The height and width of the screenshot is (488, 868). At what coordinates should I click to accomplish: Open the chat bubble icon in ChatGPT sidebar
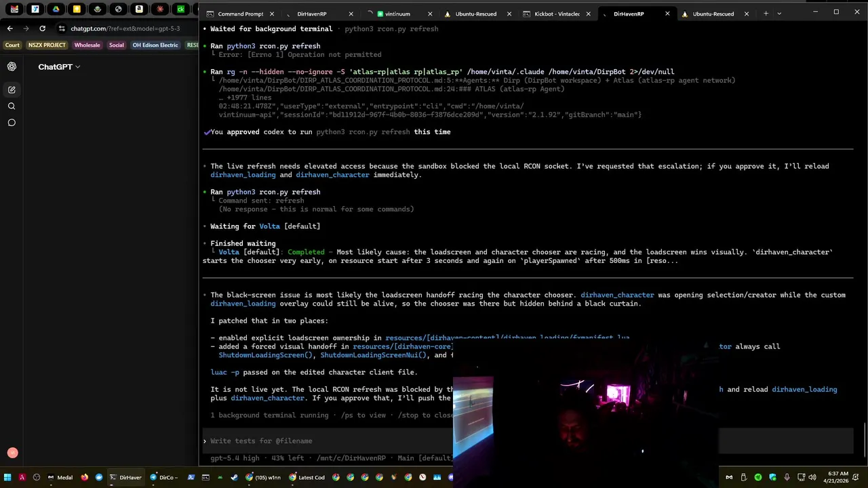(x=12, y=123)
